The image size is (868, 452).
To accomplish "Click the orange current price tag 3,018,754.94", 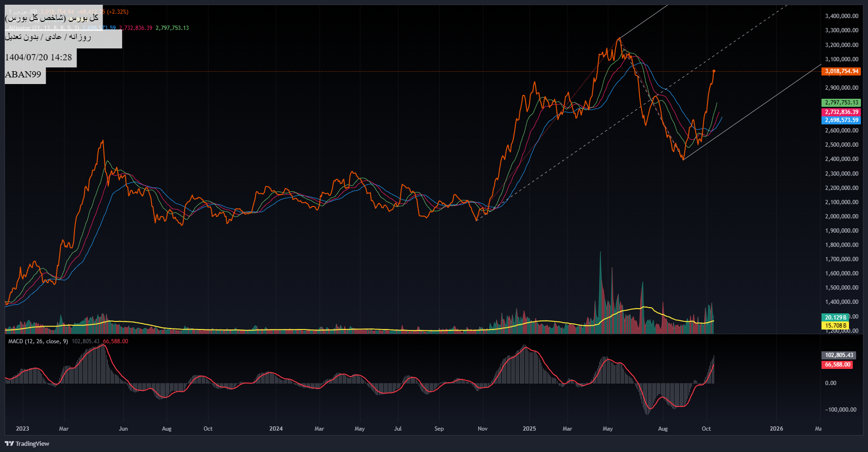I will 841,71.
